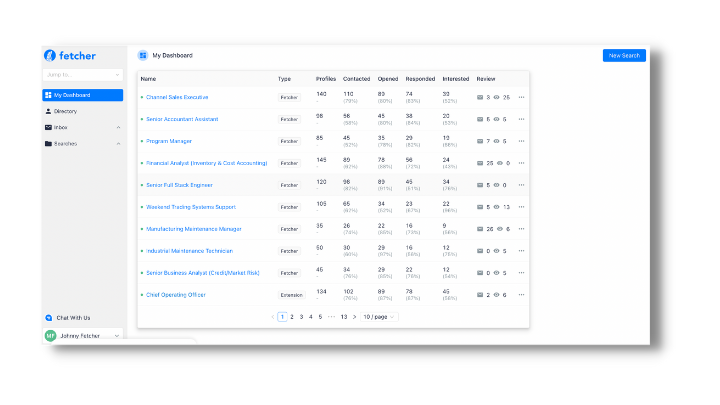The height and width of the screenshot is (405, 720).
Task: Click the envelope icon in Financial Analyst row
Action: pos(480,163)
